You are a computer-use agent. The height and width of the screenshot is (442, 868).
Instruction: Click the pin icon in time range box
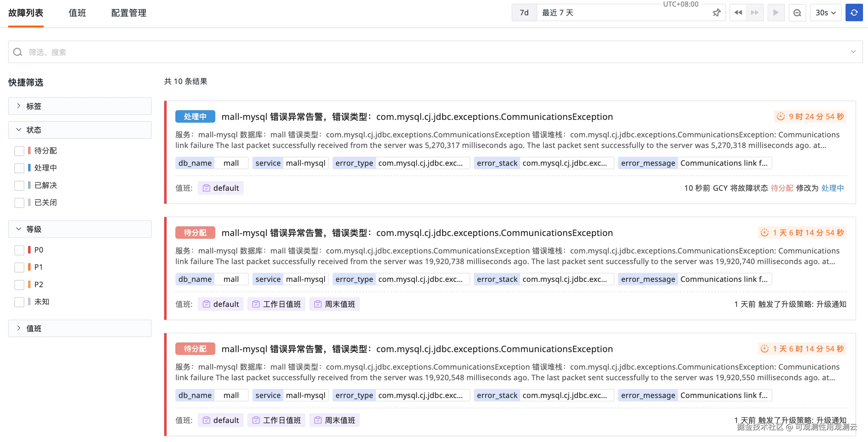click(716, 13)
